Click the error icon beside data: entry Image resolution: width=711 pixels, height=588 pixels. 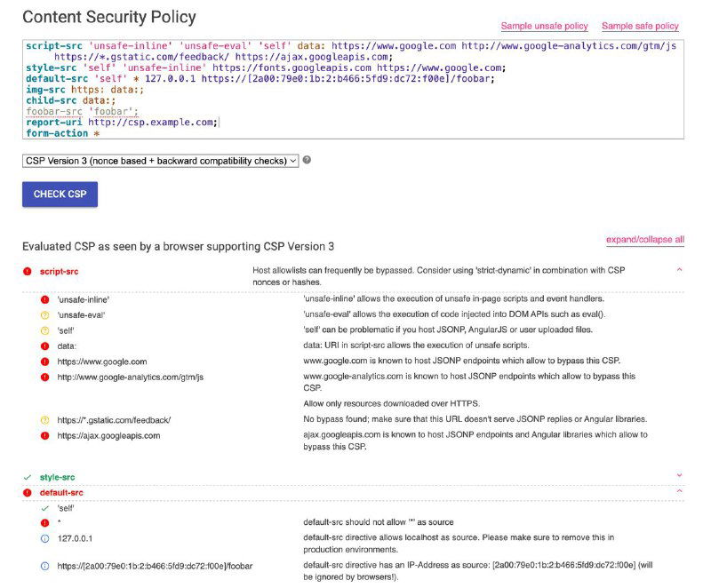(x=44, y=346)
